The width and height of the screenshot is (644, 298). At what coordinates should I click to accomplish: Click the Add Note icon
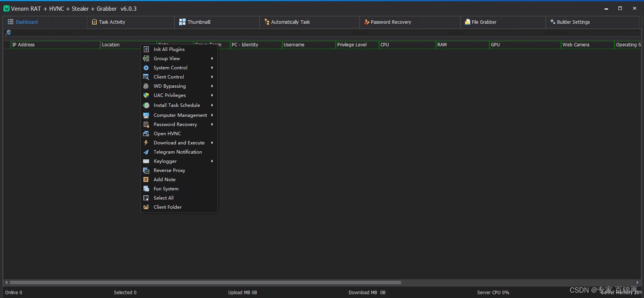(x=146, y=180)
